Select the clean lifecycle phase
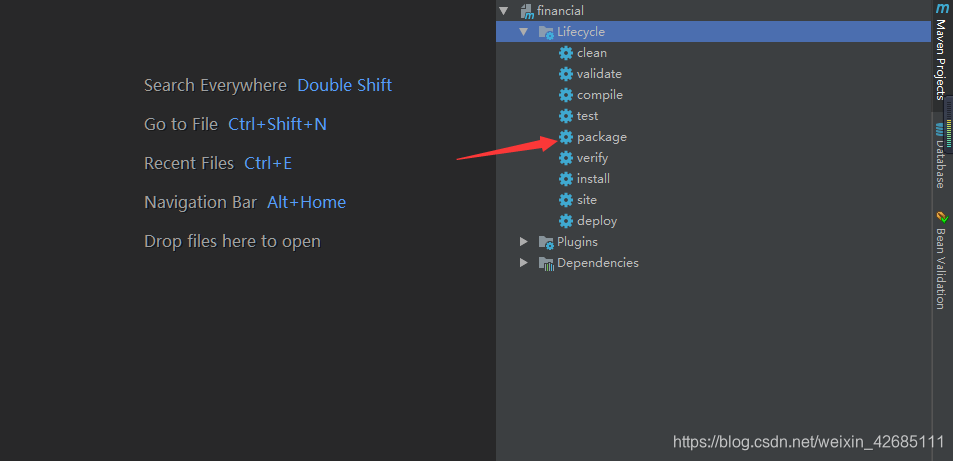Screen dimensions: 953x461 click(x=591, y=53)
